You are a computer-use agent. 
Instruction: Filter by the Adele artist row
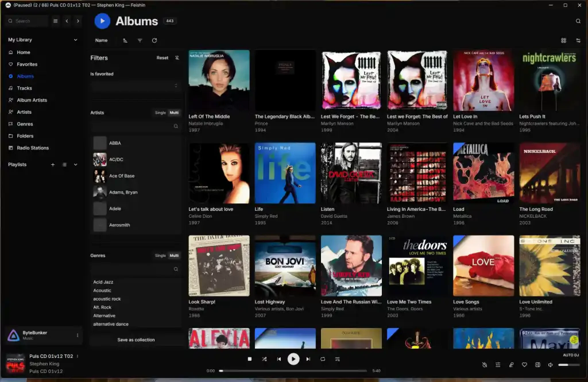click(x=136, y=209)
